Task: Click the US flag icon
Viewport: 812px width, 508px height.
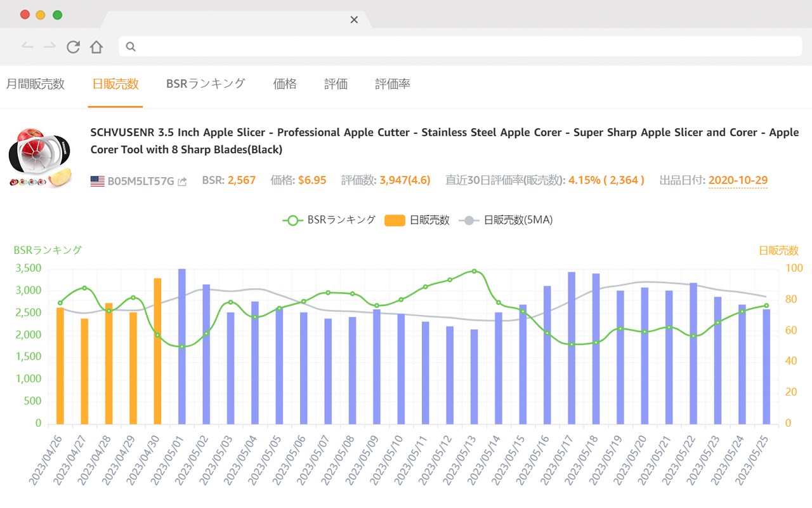Action: click(x=97, y=181)
